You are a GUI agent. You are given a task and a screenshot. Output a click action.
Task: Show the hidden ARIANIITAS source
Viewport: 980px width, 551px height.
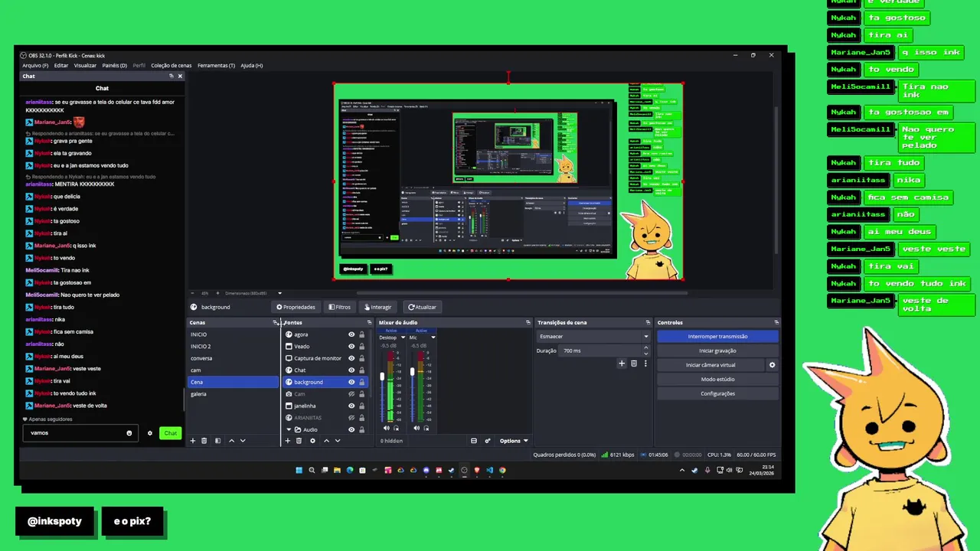click(351, 418)
